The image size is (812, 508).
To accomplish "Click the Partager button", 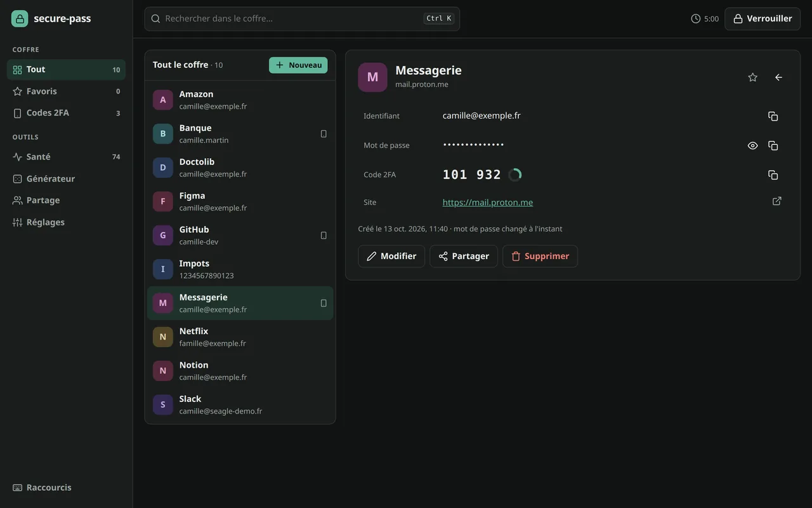I will (x=464, y=257).
